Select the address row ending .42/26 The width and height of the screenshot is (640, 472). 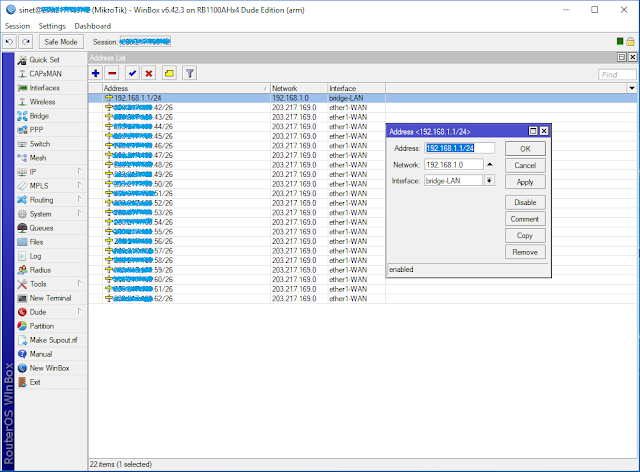coord(362,107)
